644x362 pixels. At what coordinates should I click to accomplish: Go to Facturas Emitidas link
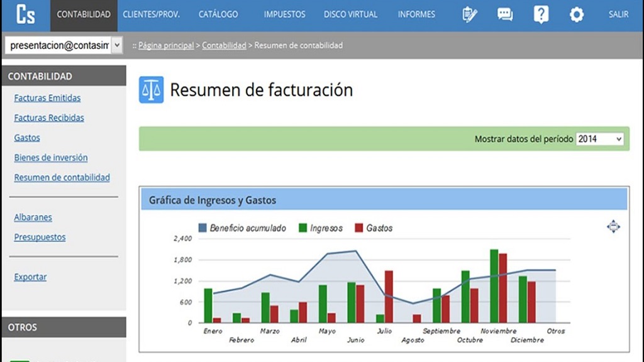pyautogui.click(x=47, y=98)
